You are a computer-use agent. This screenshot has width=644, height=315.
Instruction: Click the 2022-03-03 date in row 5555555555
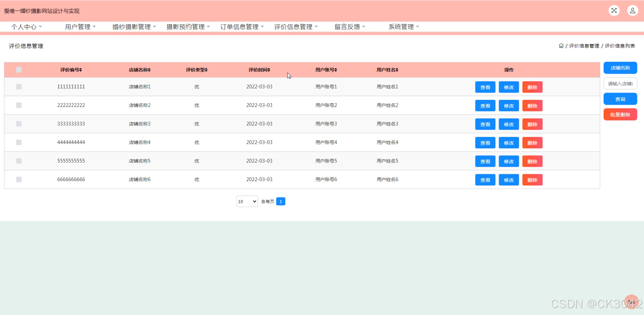(259, 161)
